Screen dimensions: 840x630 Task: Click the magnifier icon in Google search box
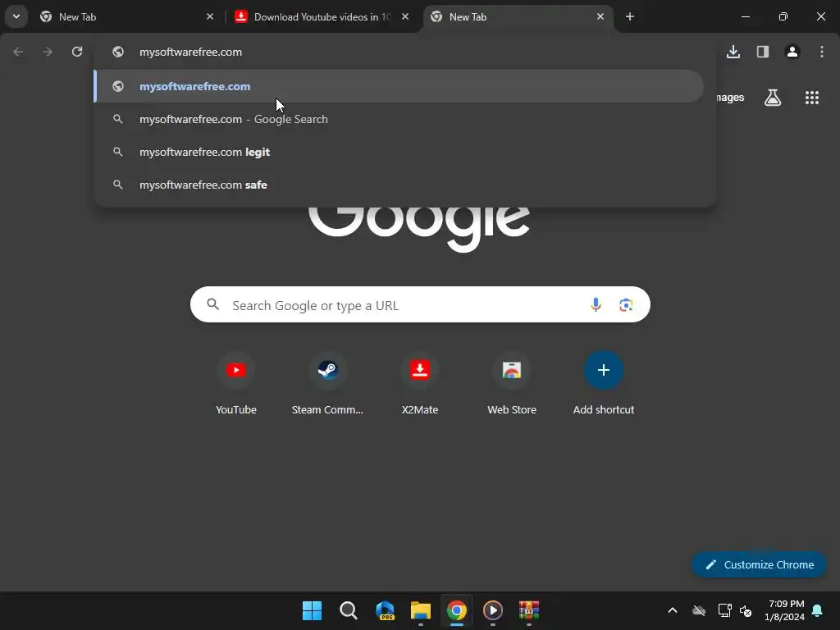coord(213,305)
